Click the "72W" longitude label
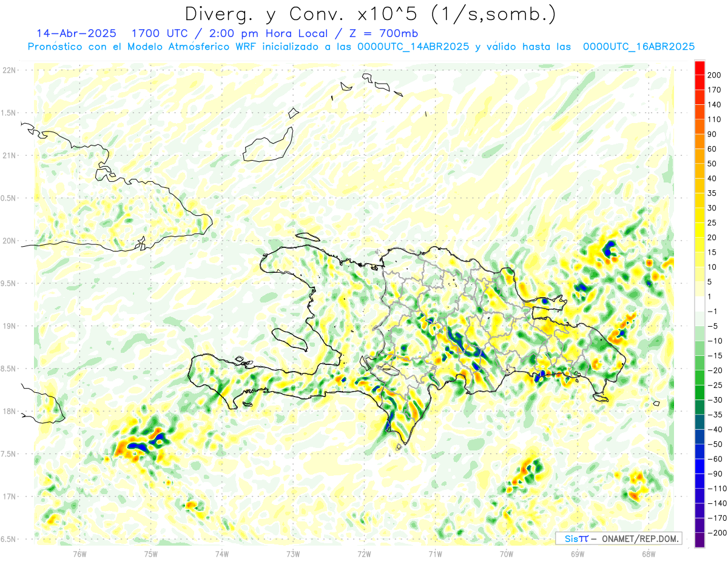The height and width of the screenshot is (562, 728). pyautogui.click(x=364, y=554)
